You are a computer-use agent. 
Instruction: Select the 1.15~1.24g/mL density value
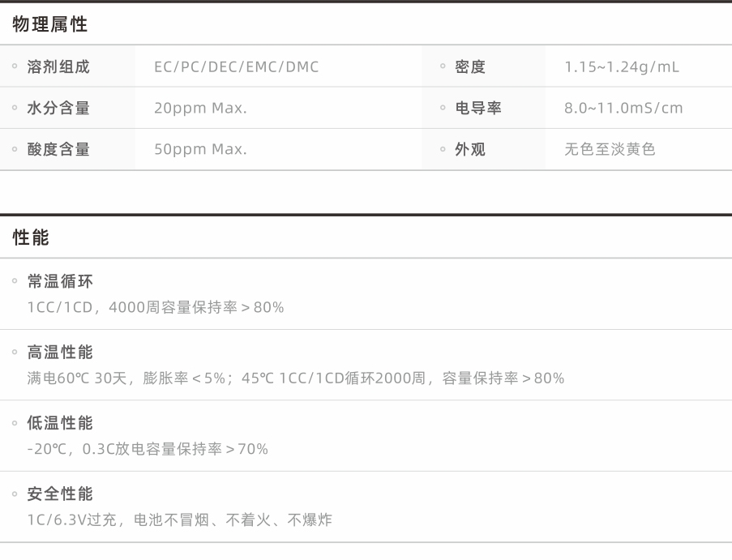(622, 67)
